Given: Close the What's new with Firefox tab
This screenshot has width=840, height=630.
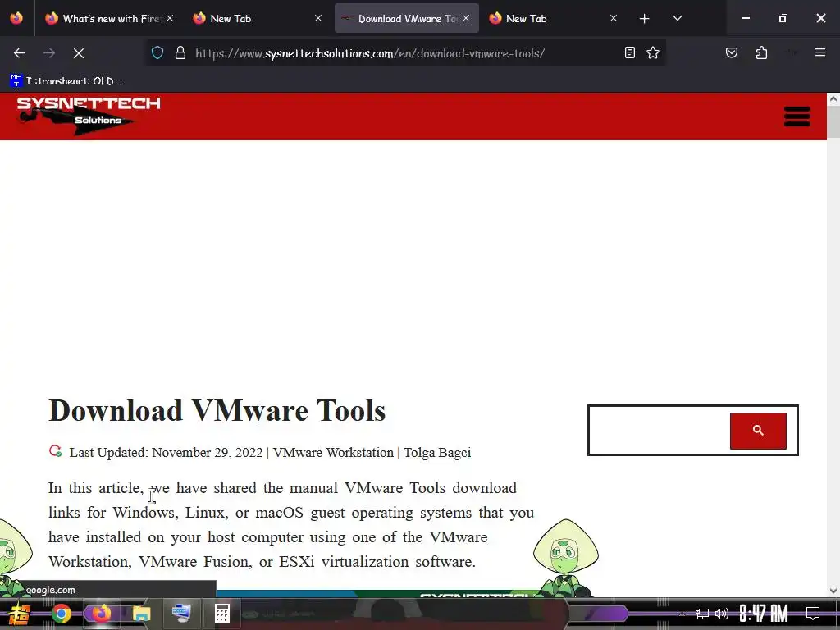Looking at the screenshot, I should 170,18.
